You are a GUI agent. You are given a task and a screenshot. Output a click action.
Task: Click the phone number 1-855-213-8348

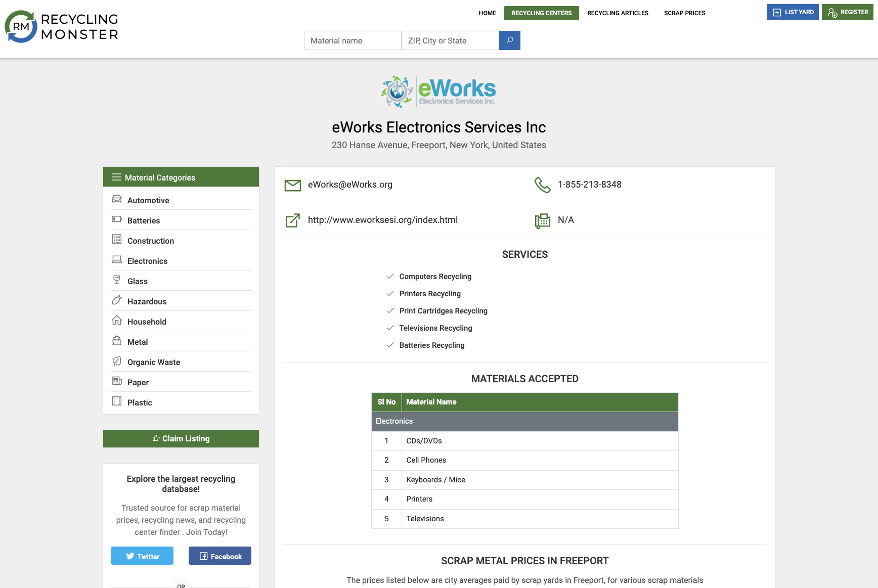(590, 185)
